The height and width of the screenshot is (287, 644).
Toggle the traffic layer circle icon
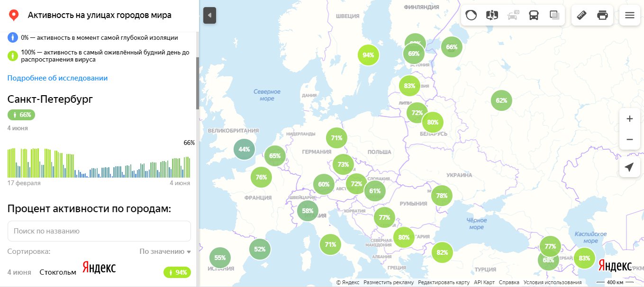pyautogui.click(x=471, y=15)
